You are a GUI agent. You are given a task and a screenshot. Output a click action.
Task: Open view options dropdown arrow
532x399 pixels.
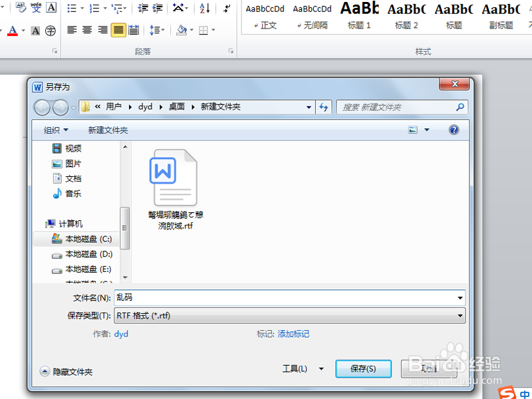(x=427, y=130)
